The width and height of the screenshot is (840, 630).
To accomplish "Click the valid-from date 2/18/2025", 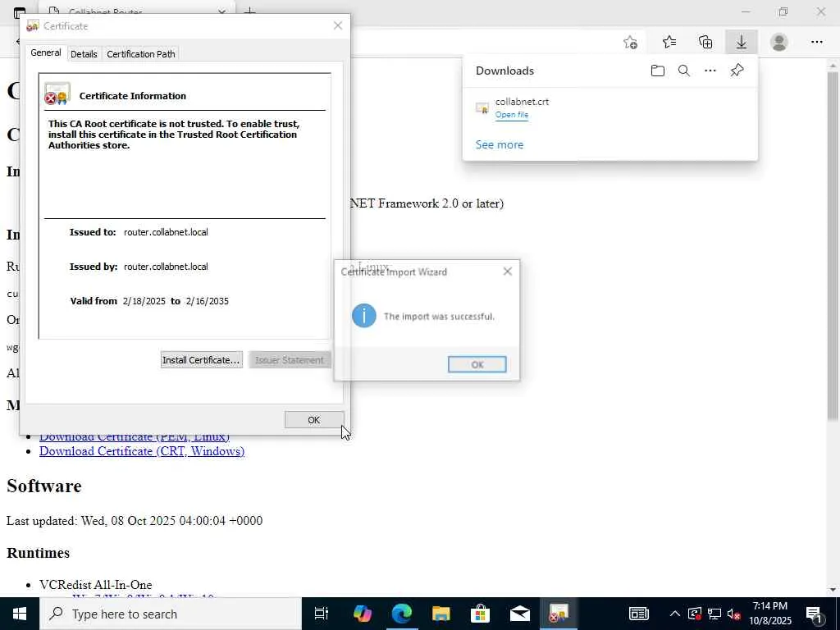I will point(144,301).
